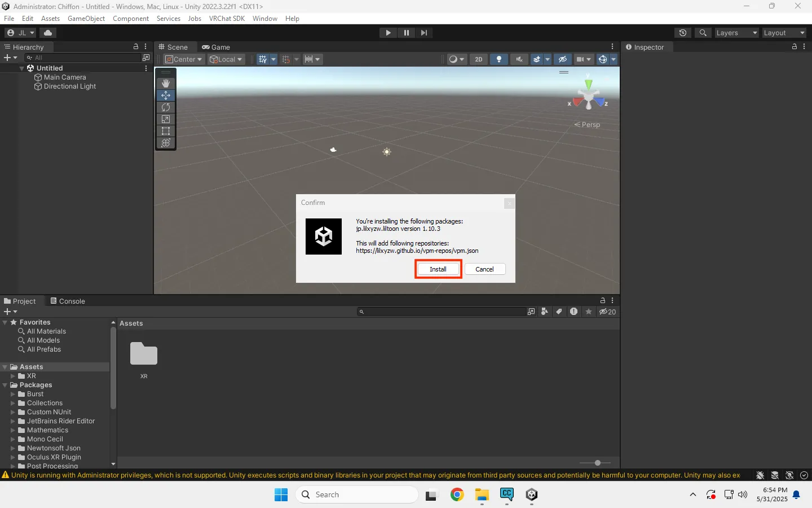Open the cloud services icon

click(x=48, y=33)
